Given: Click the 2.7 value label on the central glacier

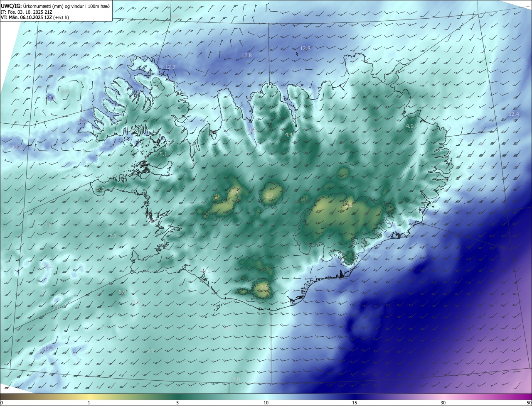Looking at the screenshot, I should point(269,196).
